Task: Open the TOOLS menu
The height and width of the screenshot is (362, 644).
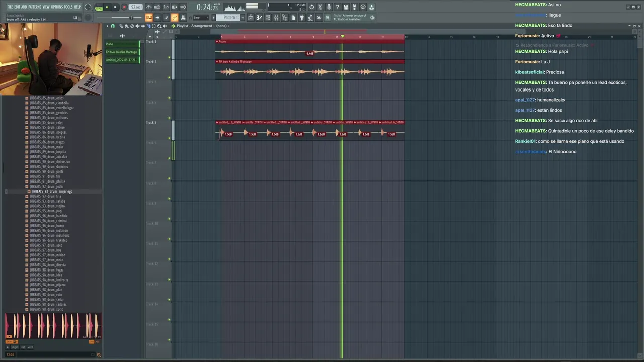Action: click(x=68, y=7)
